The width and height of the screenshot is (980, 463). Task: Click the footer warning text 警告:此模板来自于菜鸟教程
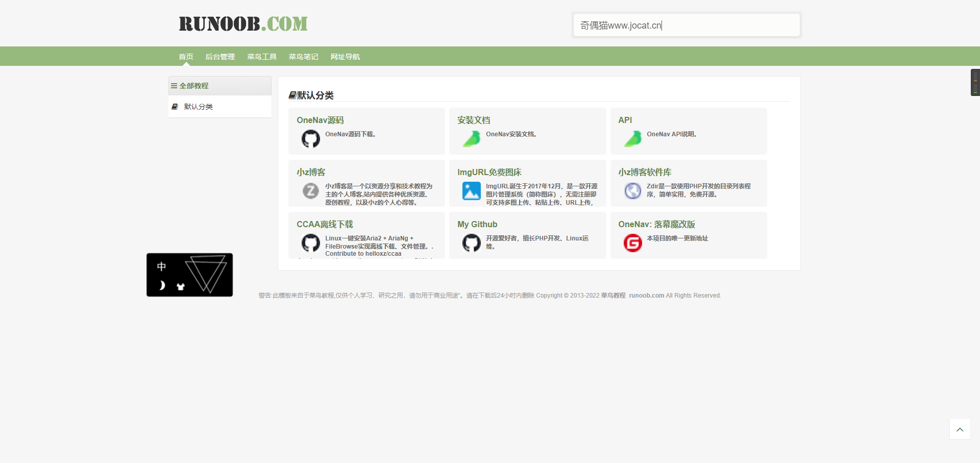click(296, 296)
